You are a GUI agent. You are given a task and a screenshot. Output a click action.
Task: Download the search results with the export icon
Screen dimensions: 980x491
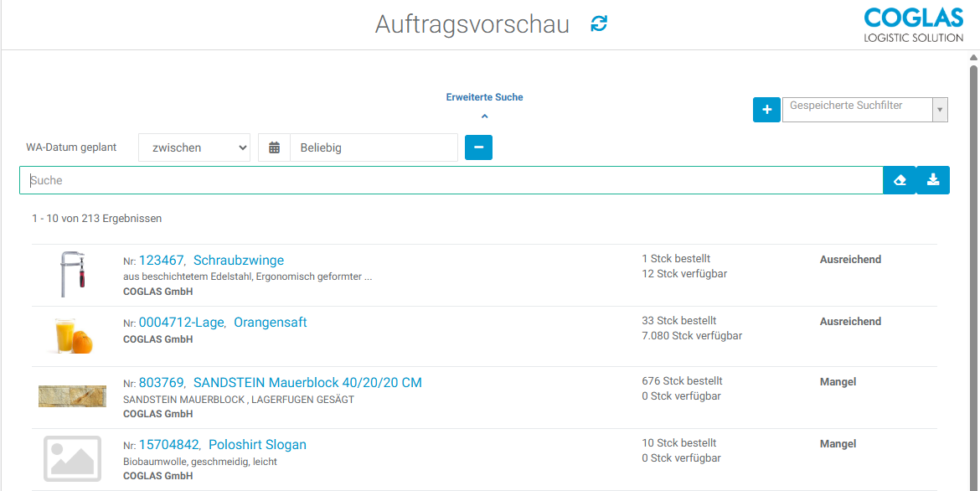coord(932,179)
